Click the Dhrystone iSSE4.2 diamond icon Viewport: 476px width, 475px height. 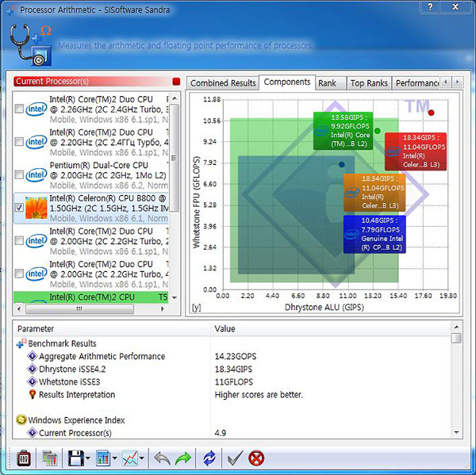click(x=33, y=369)
